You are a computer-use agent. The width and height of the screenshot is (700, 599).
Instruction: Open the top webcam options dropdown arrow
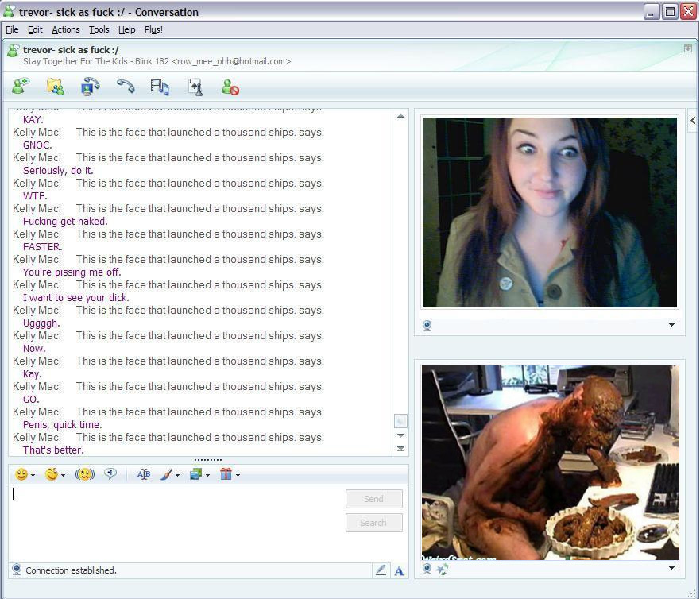coord(671,325)
